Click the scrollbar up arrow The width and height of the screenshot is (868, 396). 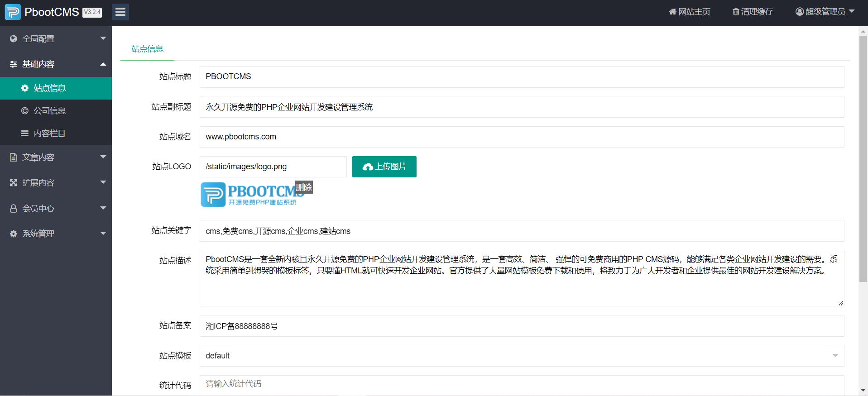[863, 31]
